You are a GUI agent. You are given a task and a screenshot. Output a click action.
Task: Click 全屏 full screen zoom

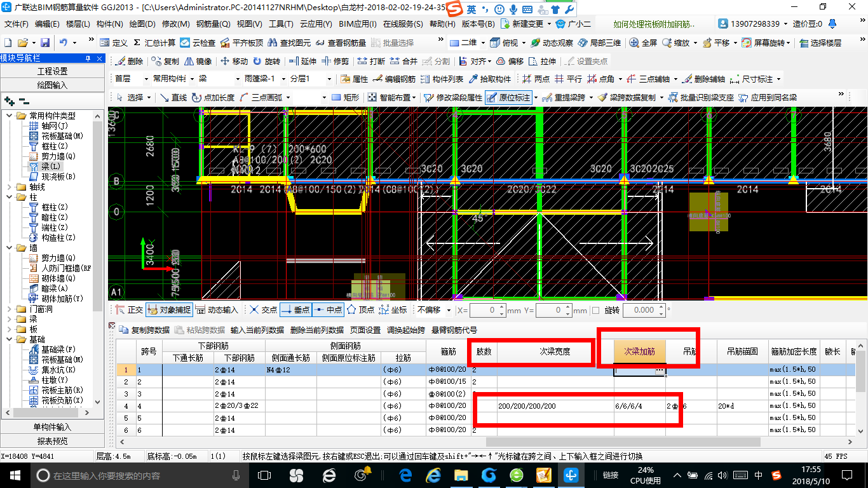tap(644, 43)
